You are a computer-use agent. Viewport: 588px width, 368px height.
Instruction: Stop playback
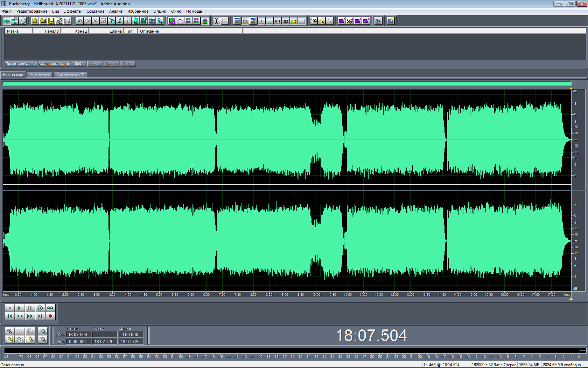tap(10, 308)
